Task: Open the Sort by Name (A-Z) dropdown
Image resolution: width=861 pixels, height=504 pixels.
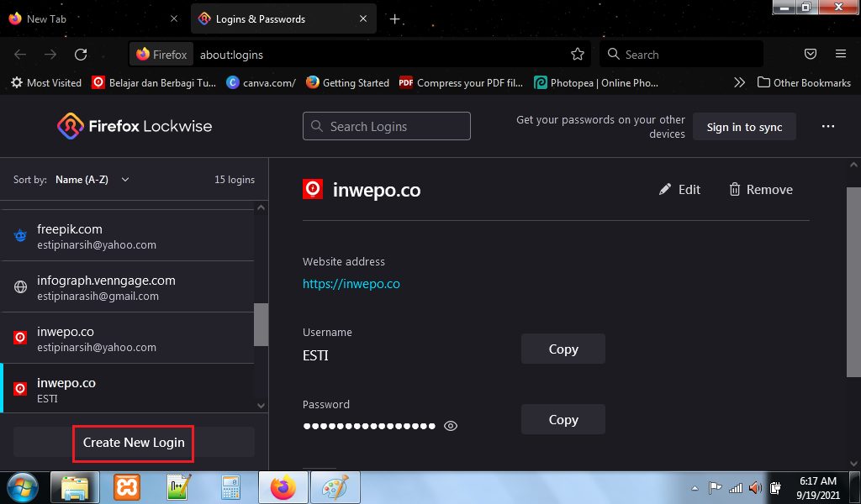Action: click(x=92, y=179)
